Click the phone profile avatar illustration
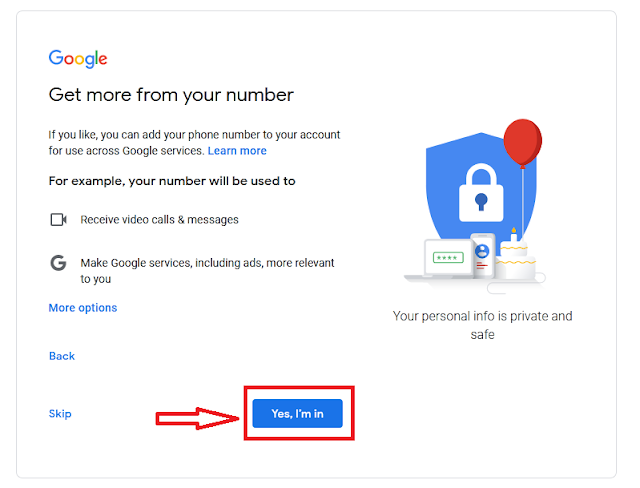640x488 pixels. 482,251
